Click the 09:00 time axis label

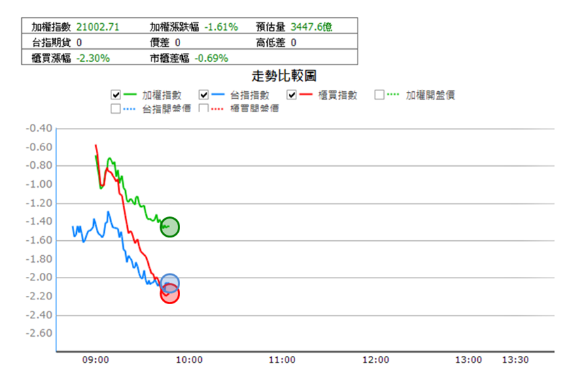click(96, 360)
